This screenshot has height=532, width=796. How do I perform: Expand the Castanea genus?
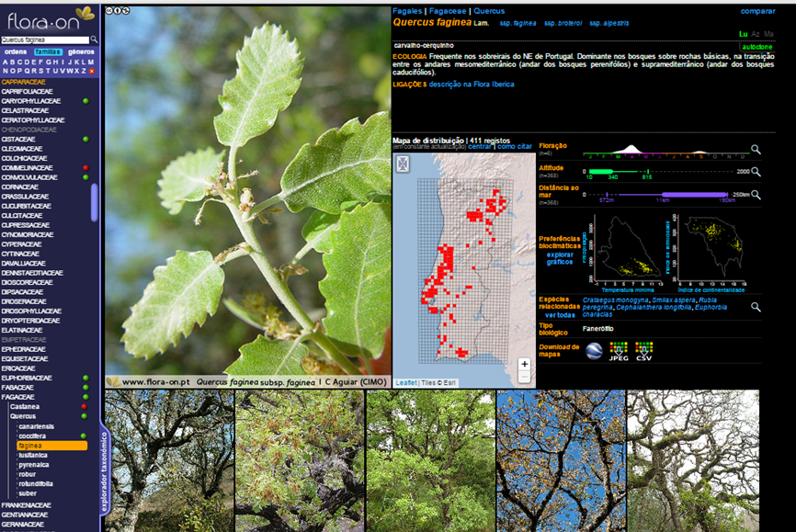point(25,407)
